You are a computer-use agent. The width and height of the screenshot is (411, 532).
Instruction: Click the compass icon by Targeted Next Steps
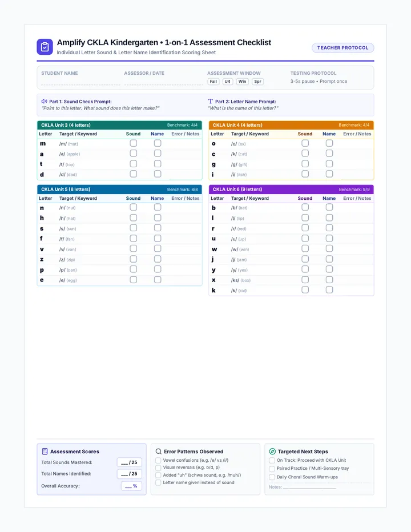pyautogui.click(x=272, y=452)
